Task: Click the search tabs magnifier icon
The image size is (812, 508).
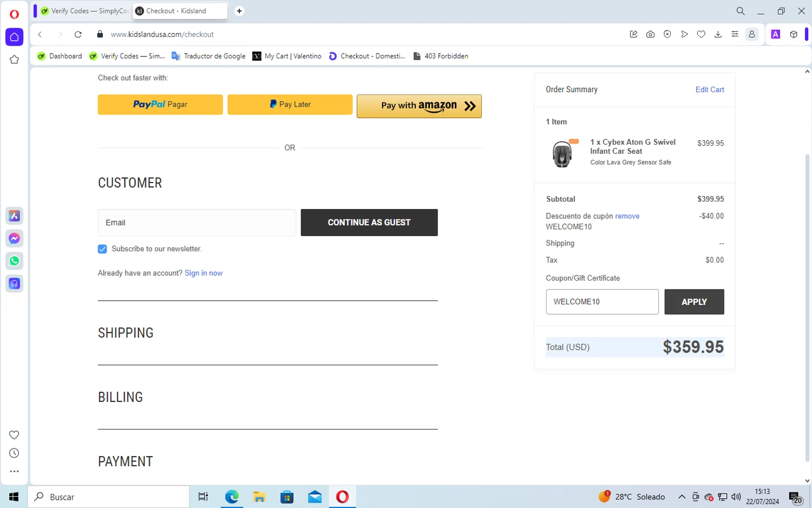Action: pyautogui.click(x=741, y=11)
